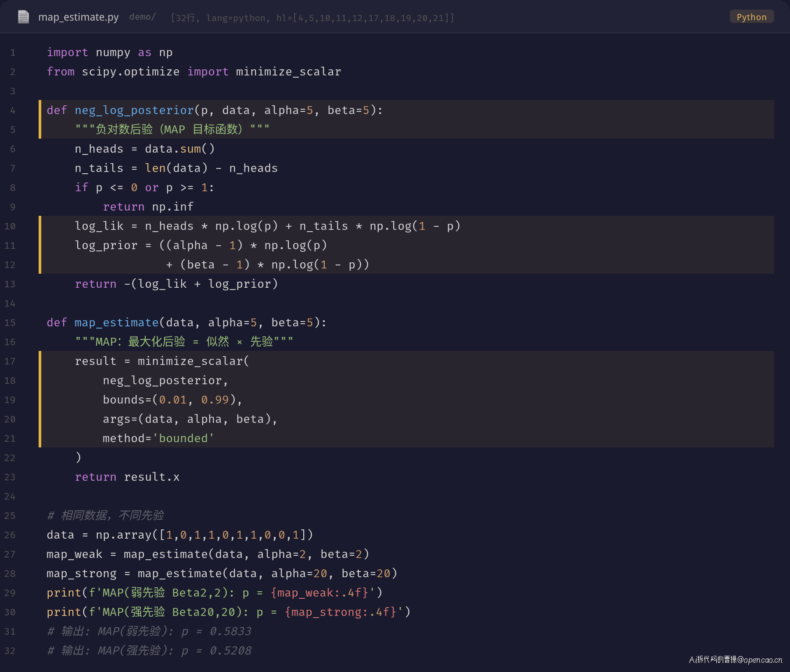Image resolution: width=790 pixels, height=672 pixels.
Task: Click the map_estimate function definition name
Action: tap(117, 323)
